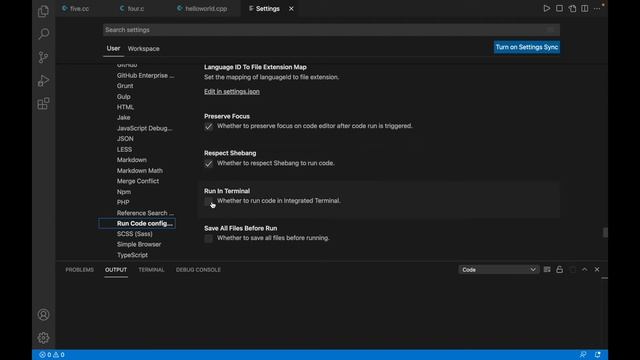The width and height of the screenshot is (640, 360).
Task: Select LESS in settings tree
Action: pos(124,149)
